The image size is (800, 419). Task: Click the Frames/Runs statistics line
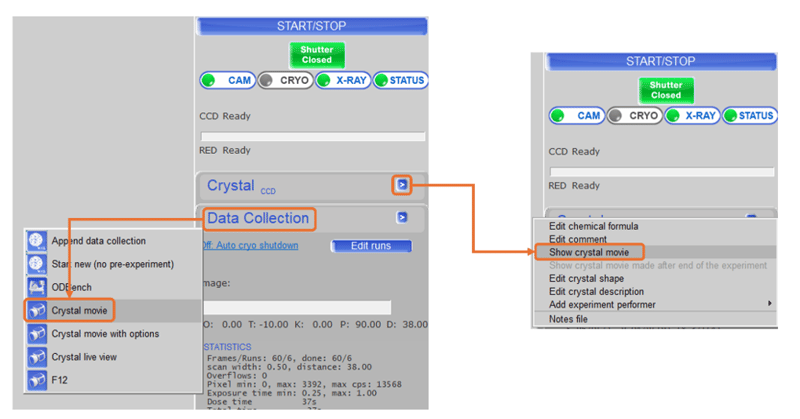(279, 358)
